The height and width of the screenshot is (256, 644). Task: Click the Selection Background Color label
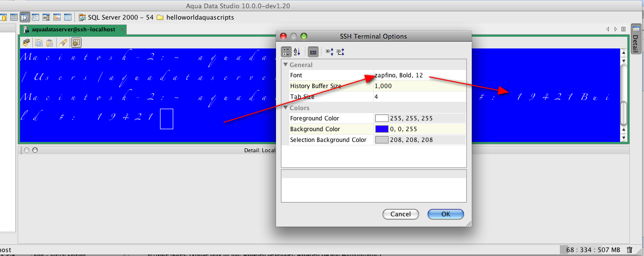328,140
